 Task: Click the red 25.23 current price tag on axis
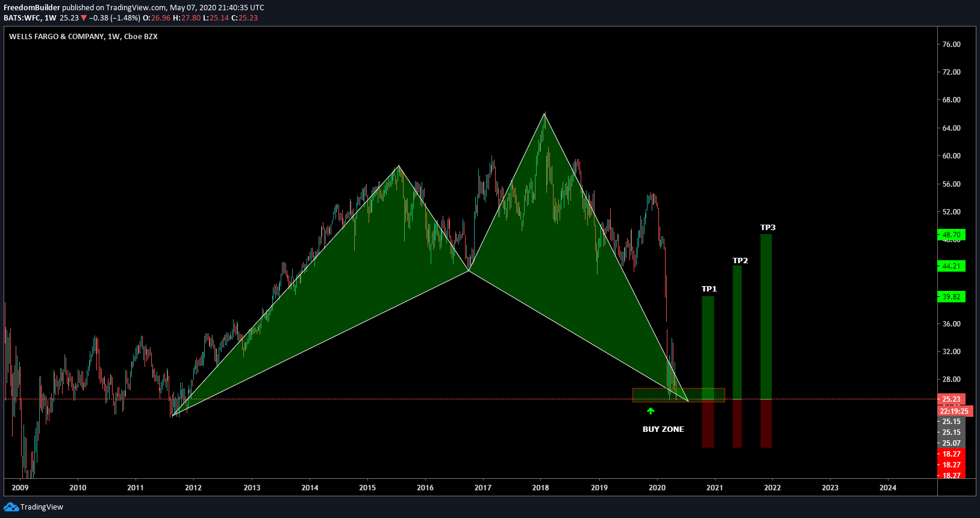pos(952,399)
